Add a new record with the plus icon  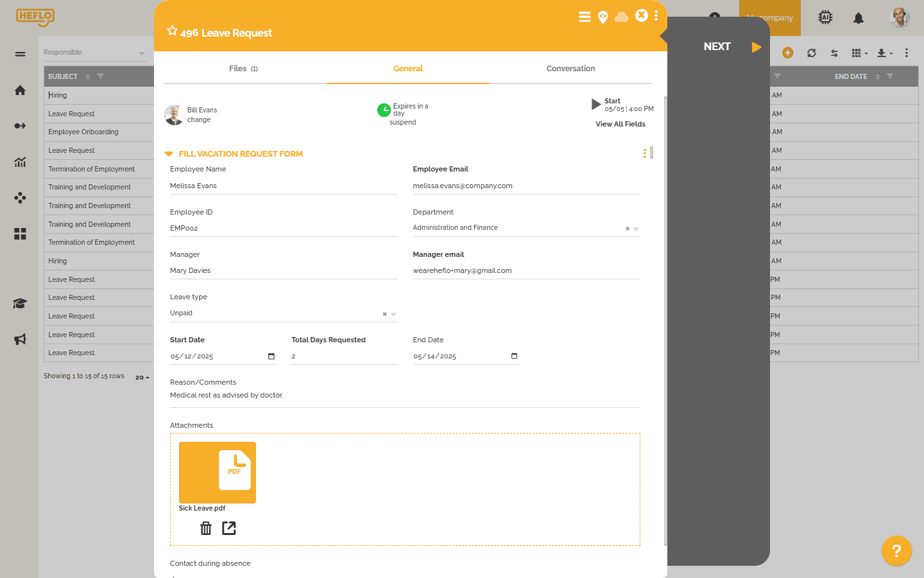click(788, 53)
